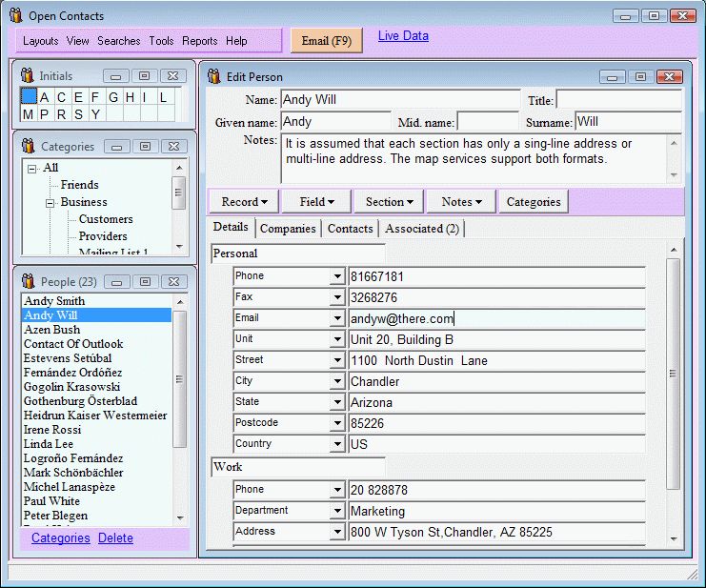The image size is (706, 588).
Task: Open the personal Phone field type dropdown
Action: click(337, 276)
